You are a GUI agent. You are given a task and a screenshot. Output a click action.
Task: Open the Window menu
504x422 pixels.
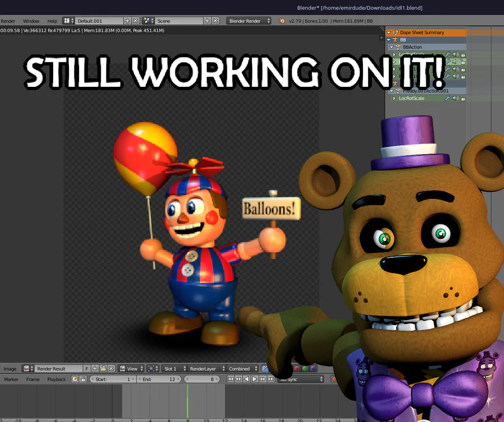pos(31,21)
